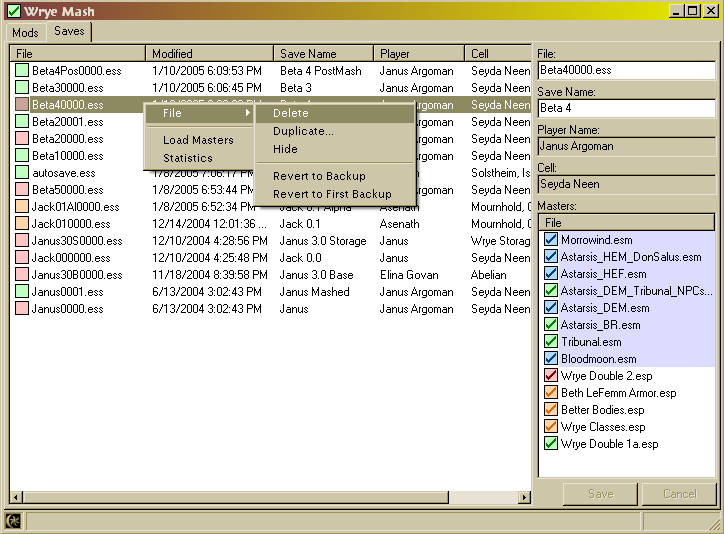Click the Wrye Mash title bar checkmark icon

tap(14, 11)
